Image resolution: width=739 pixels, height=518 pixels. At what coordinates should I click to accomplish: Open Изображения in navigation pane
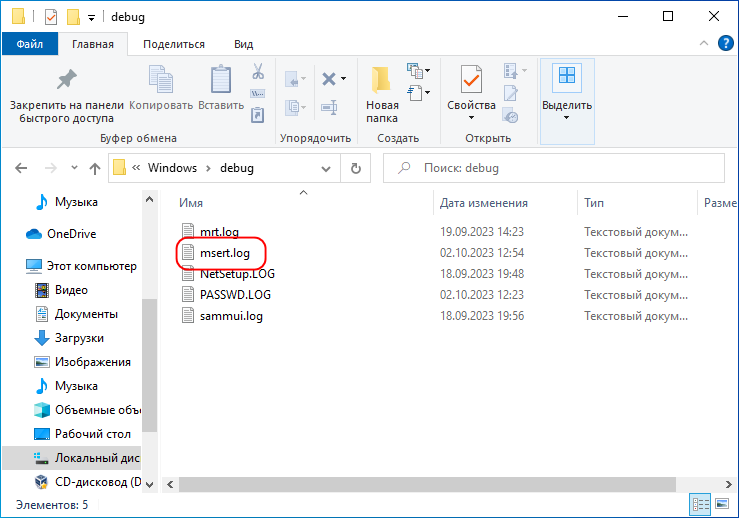point(93,362)
